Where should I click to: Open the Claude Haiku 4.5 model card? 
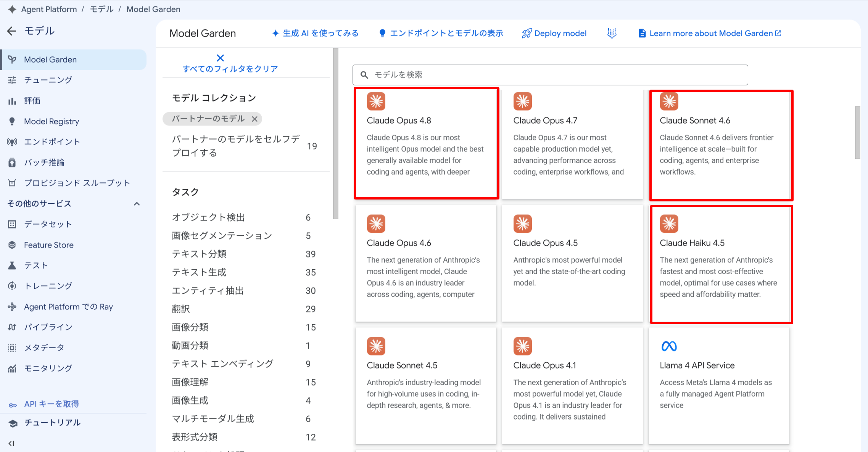point(719,264)
